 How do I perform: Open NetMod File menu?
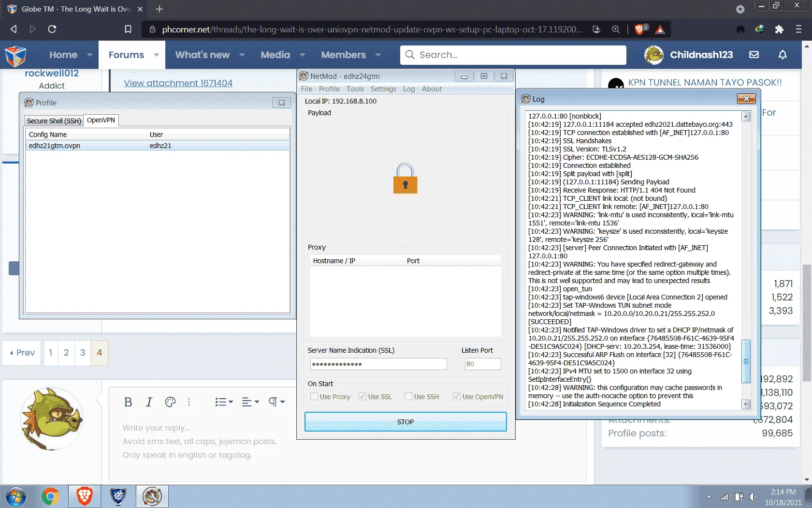point(306,89)
